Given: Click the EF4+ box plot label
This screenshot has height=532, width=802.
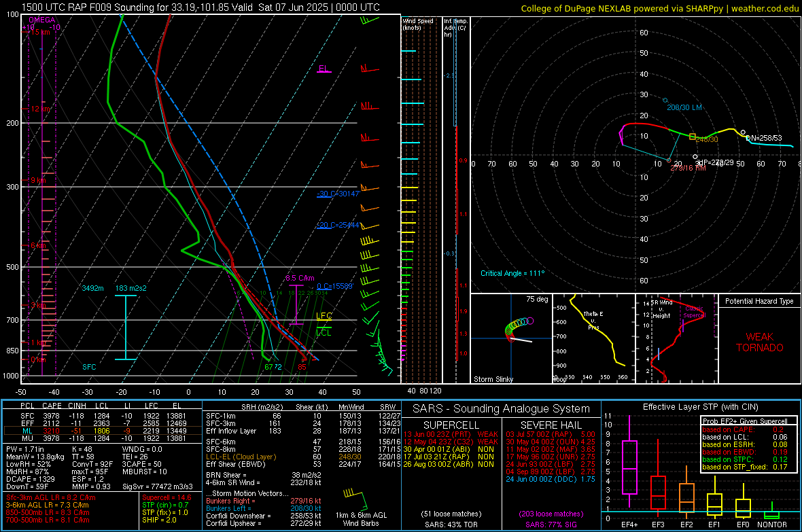Looking at the screenshot, I should [629, 525].
